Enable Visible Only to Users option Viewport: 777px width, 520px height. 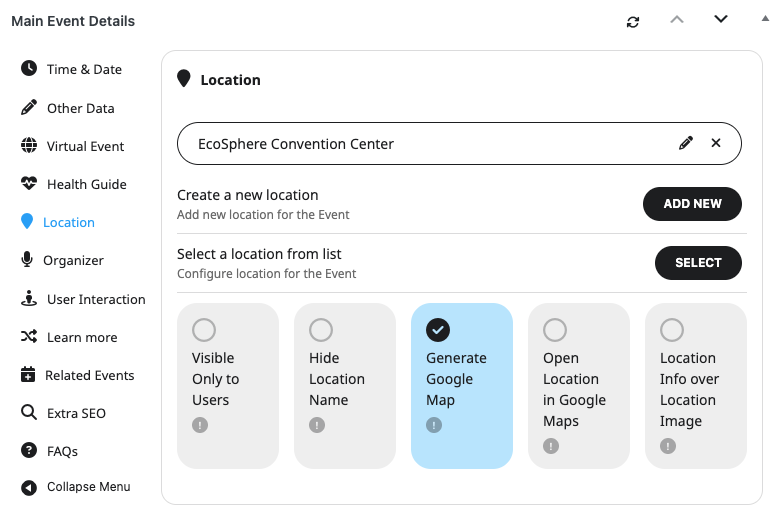[204, 330]
